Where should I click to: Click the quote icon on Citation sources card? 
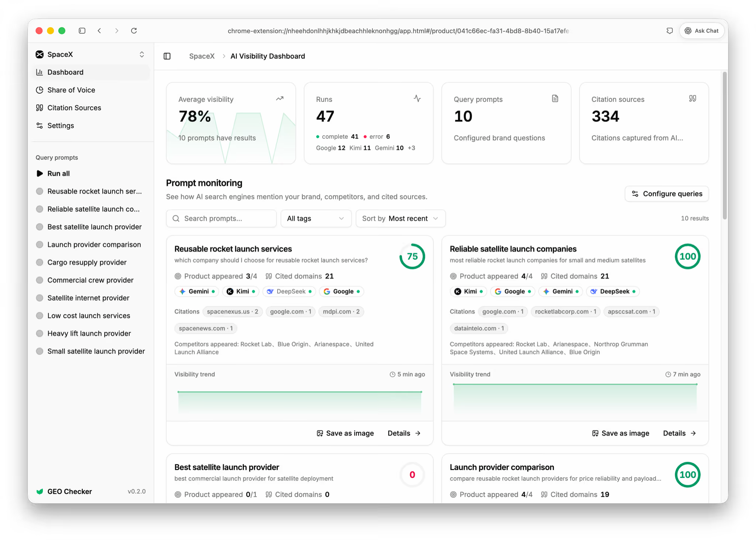click(x=693, y=99)
